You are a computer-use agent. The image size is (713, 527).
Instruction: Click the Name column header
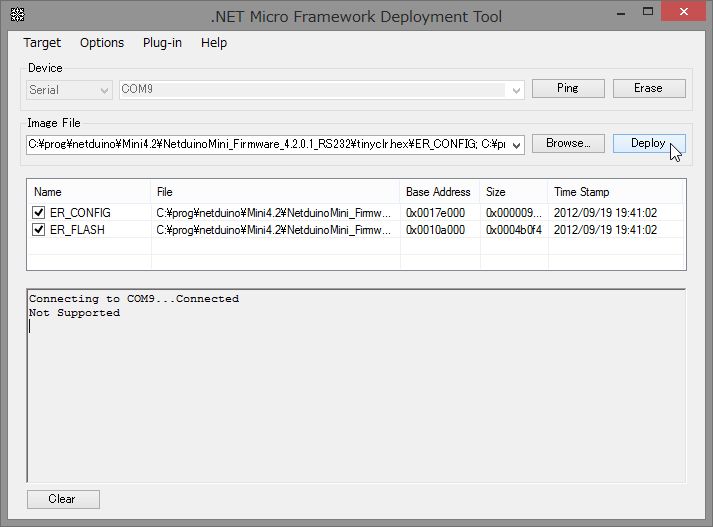89,192
